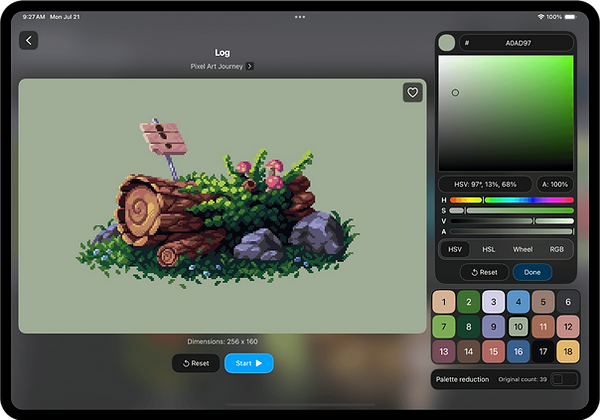Adjust the V value slider
The width and height of the screenshot is (600, 420).
pos(512,221)
